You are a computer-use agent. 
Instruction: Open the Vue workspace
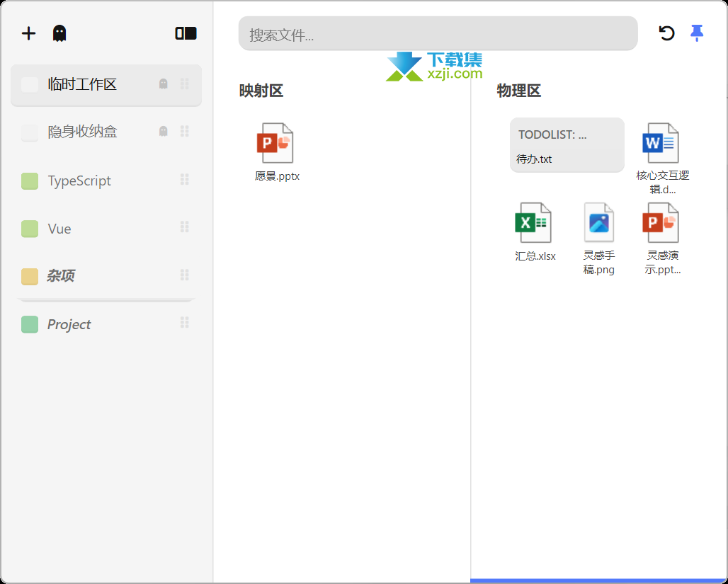[x=60, y=228]
